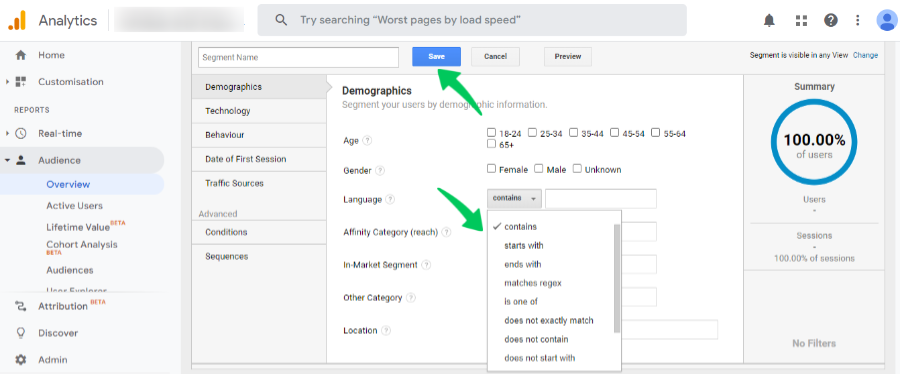Switch to the Traffic Sources tab
This screenshot has height=375, width=900.
pos(259,183)
